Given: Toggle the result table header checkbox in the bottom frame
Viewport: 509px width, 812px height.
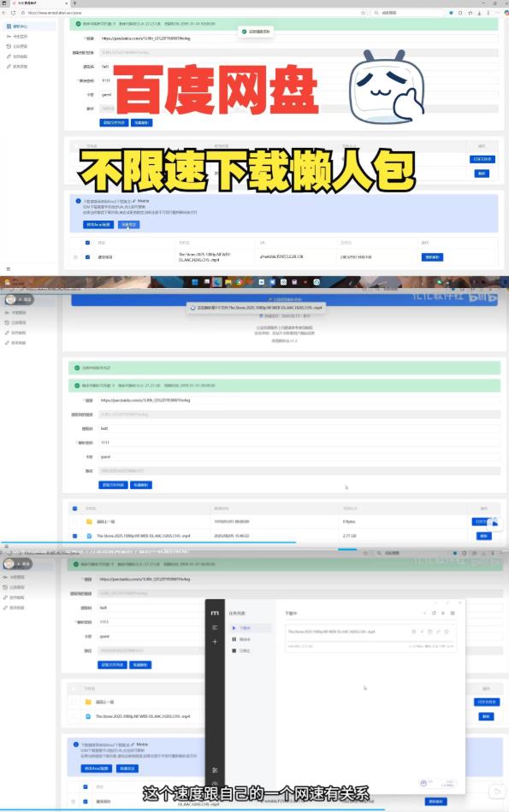Looking at the screenshot, I should [x=86, y=786].
